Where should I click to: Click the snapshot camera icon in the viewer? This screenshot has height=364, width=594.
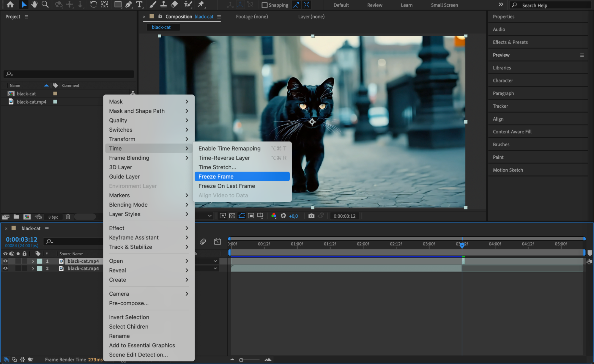311,216
